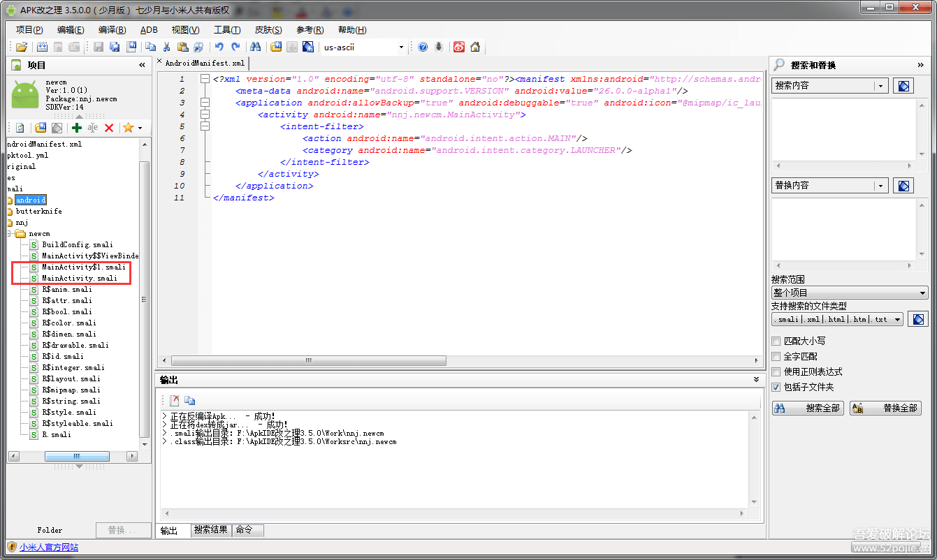Open the 皮肤(S) menu
The height and width of the screenshot is (560, 937).
(268, 29)
